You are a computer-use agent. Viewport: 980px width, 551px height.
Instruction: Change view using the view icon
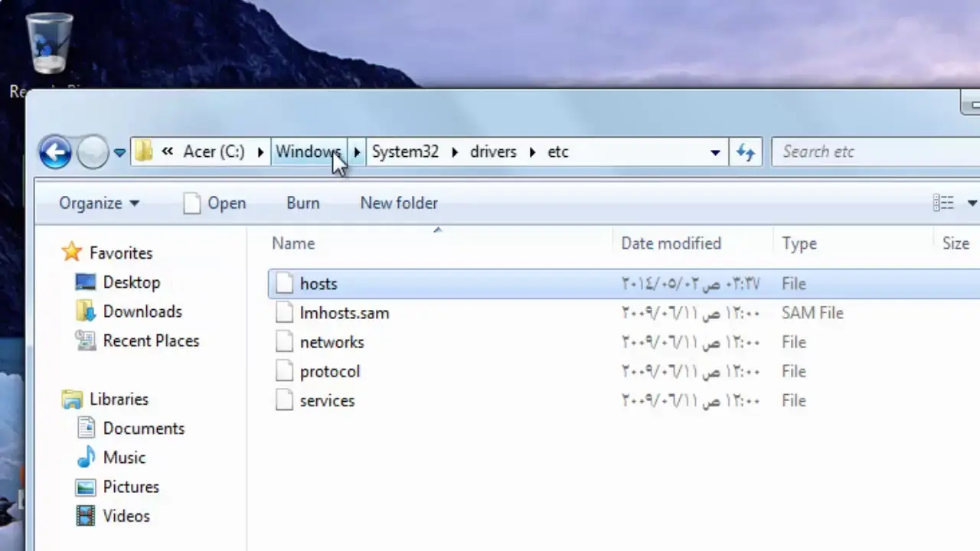click(943, 203)
